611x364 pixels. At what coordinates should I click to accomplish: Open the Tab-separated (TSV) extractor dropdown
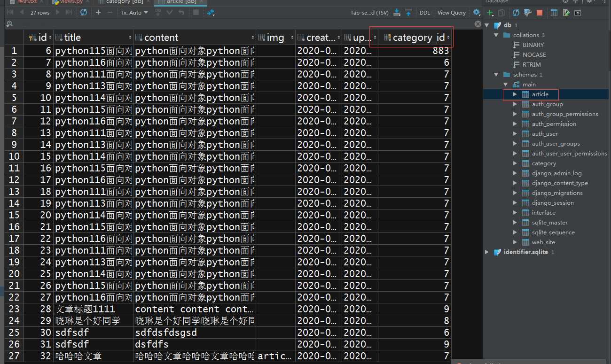point(369,13)
